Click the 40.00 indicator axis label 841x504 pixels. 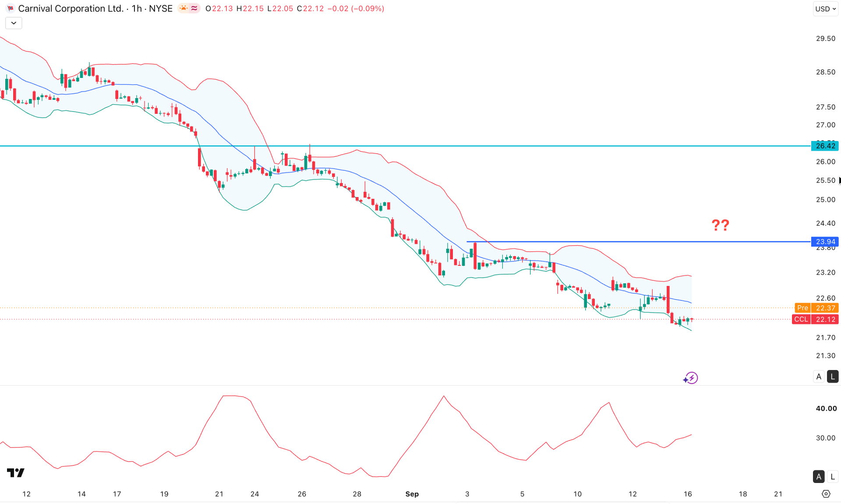(x=826, y=409)
